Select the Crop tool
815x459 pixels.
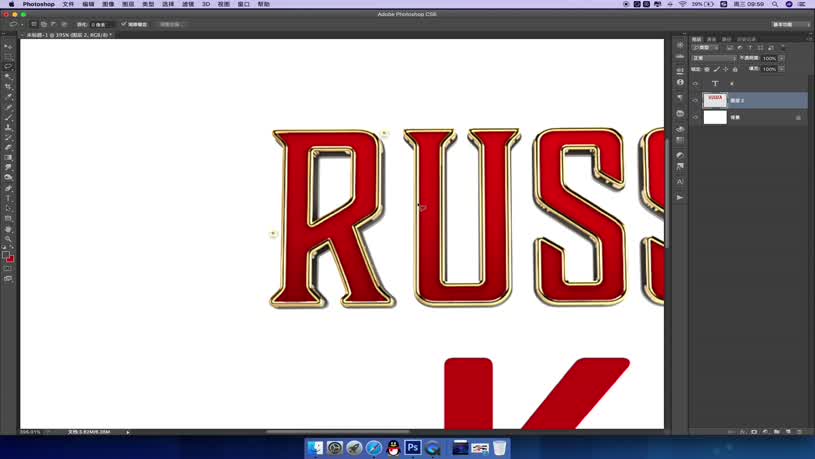pos(8,87)
